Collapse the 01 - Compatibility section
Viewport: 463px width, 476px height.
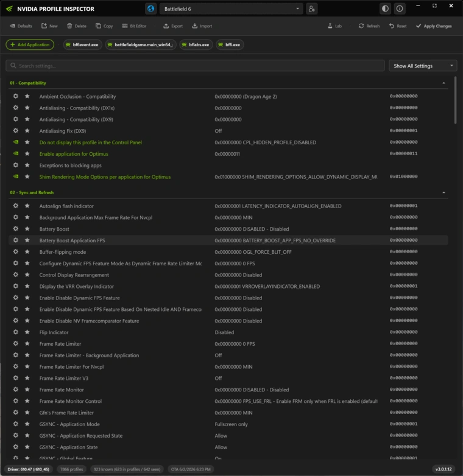pyautogui.click(x=444, y=83)
